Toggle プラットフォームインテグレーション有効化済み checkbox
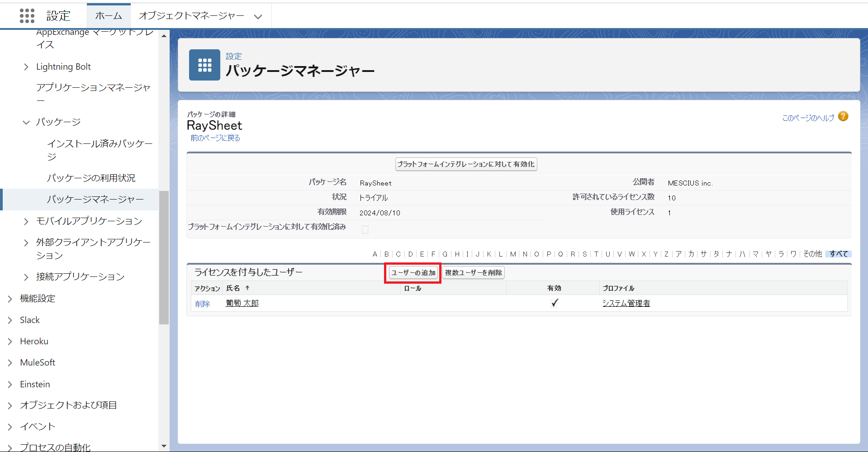Screen dimensions: 868x452 [365, 229]
